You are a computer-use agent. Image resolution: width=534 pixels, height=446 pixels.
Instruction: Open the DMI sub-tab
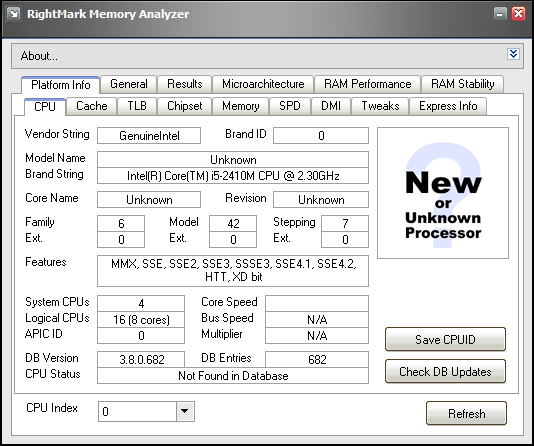point(331,106)
